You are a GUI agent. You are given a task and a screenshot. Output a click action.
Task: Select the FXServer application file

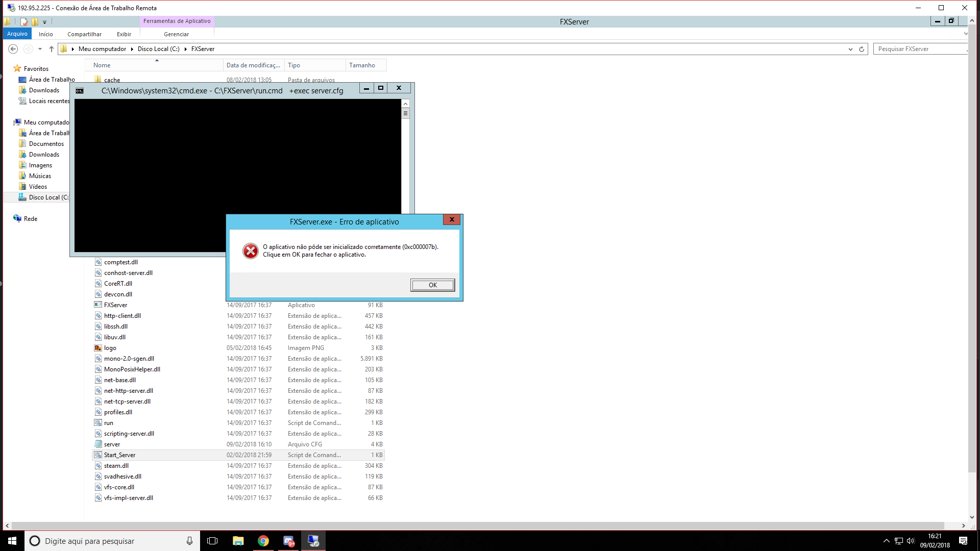[x=115, y=305]
